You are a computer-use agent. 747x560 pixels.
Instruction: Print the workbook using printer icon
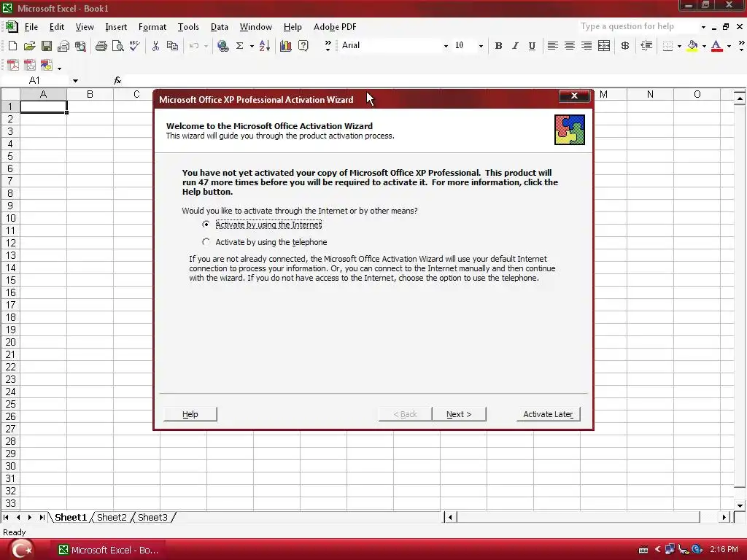(101, 46)
